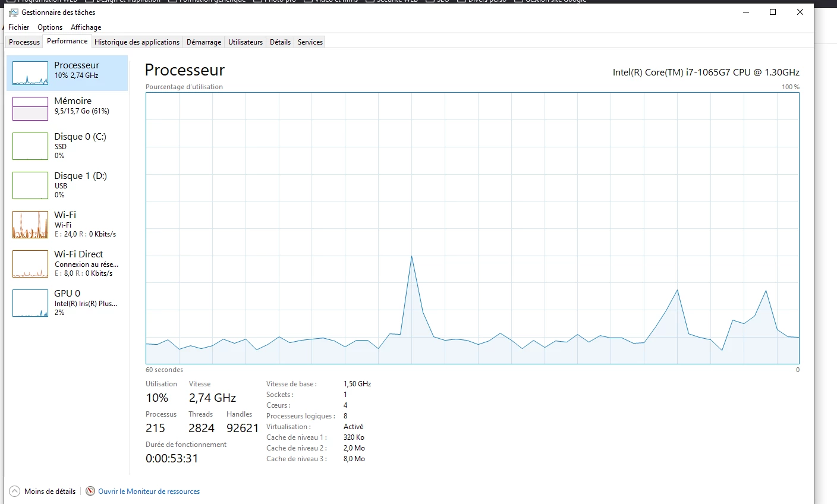837x504 pixels.
Task: Click the Pourcentage d'utilisation label
Action: [x=184, y=87]
